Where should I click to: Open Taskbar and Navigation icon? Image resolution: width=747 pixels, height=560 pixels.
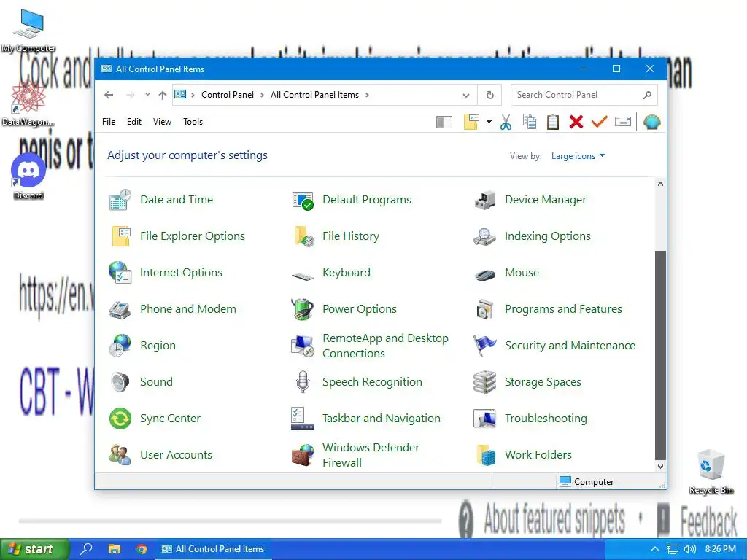303,419
